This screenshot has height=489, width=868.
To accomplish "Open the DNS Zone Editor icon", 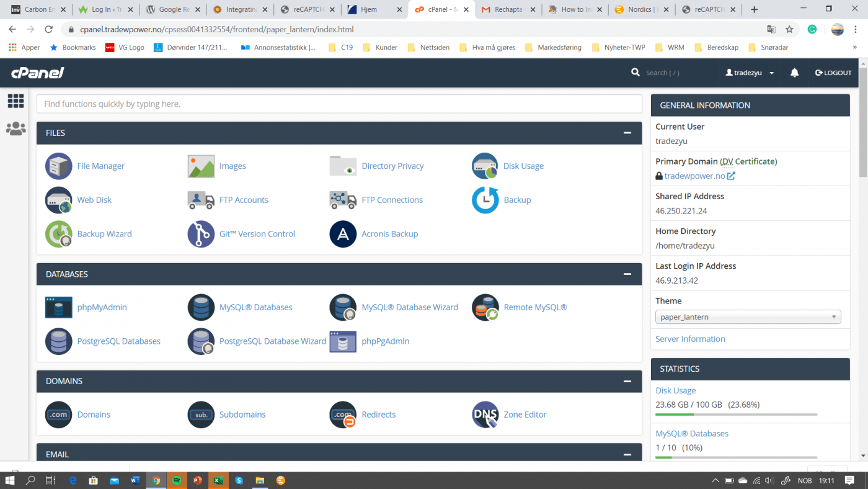I will click(x=485, y=415).
